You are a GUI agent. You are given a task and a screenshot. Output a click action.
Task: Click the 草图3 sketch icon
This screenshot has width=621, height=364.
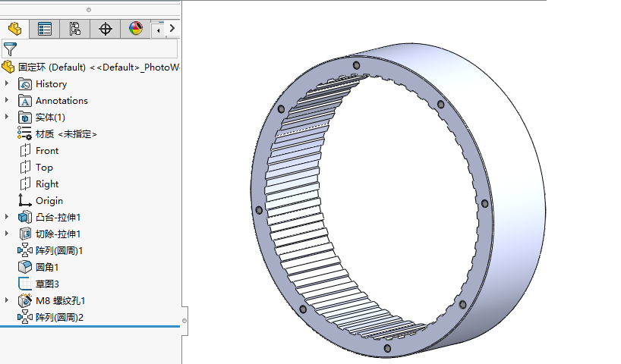[x=24, y=284]
